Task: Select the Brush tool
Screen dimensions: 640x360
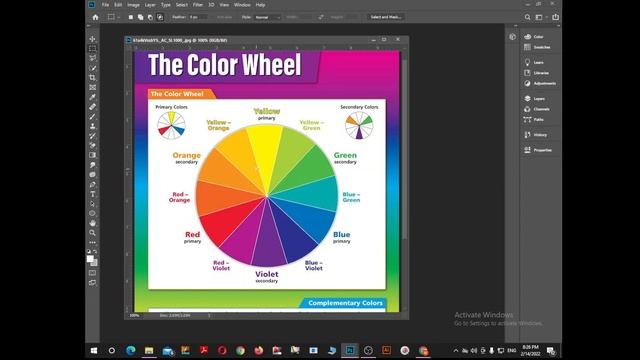Action: pyautogui.click(x=93, y=116)
